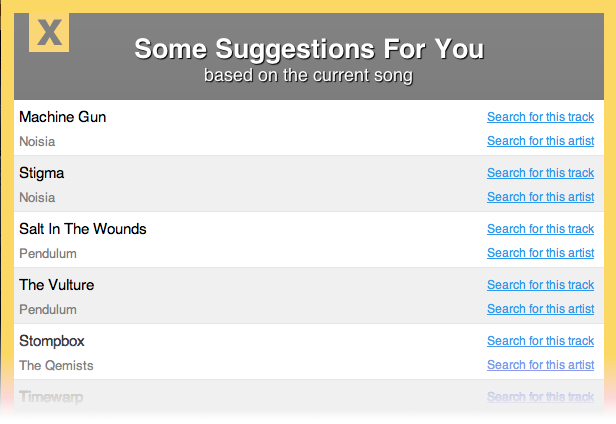The image size is (616, 424).
Task: Search for the track Stompbox
Action: coord(540,341)
